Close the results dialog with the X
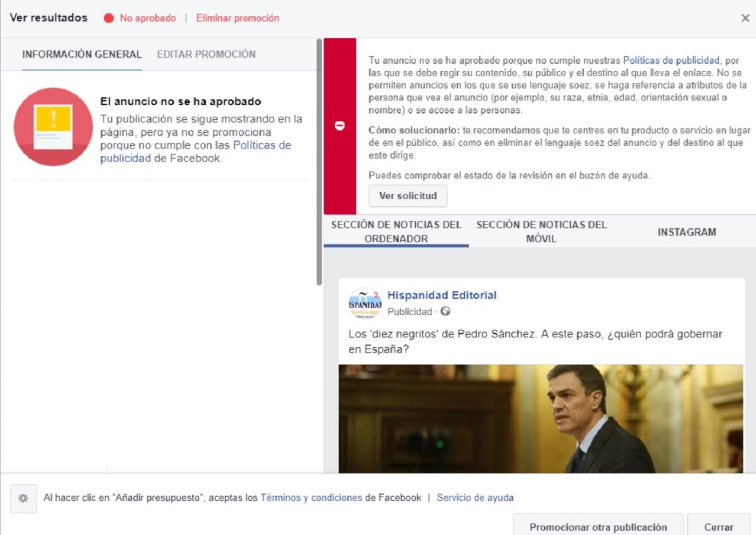The width and height of the screenshot is (756, 535). pos(745,18)
